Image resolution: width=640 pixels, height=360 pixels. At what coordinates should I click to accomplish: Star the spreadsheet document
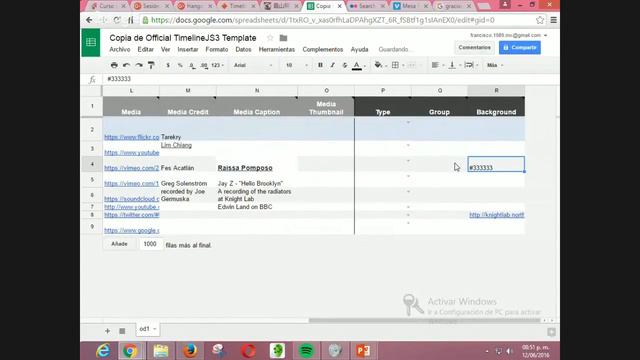pyautogui.click(x=270, y=38)
